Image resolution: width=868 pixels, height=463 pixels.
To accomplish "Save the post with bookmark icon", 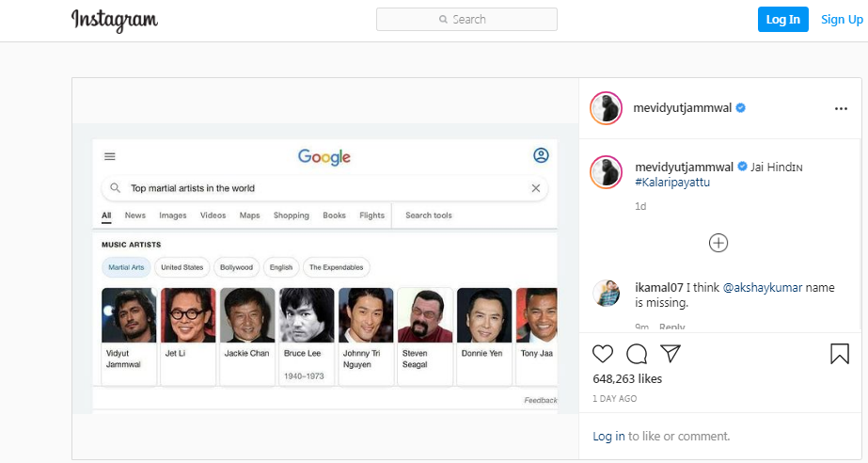I will click(x=839, y=354).
